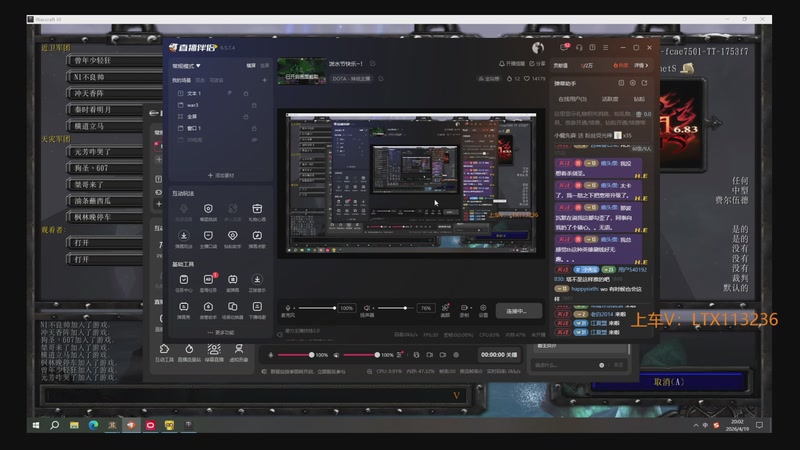Open 美颜 icon with red dot
This screenshot has width=800, height=450.
click(x=445, y=307)
